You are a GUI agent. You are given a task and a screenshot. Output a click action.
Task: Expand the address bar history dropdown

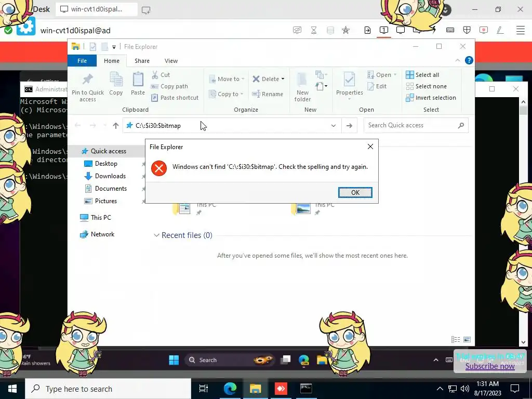click(x=333, y=126)
